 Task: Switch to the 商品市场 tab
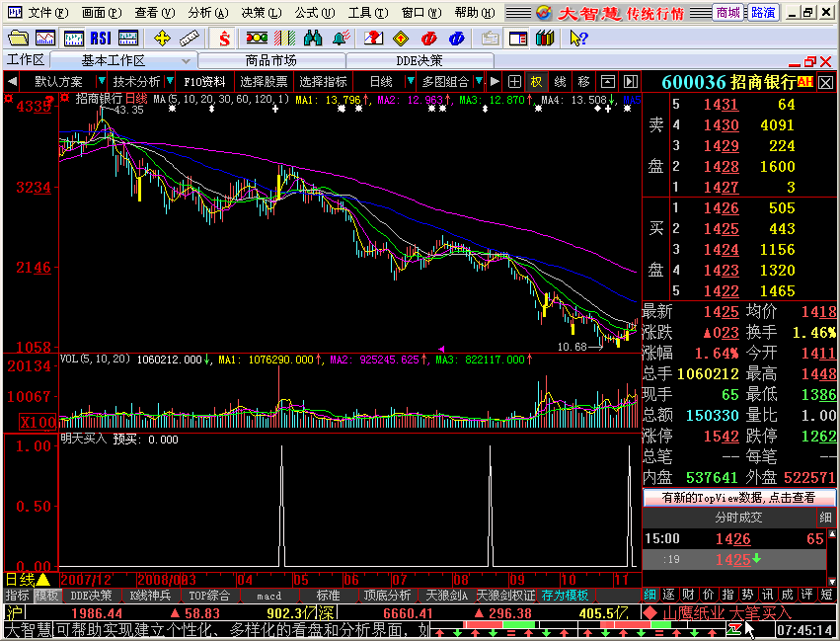pyautogui.click(x=271, y=60)
